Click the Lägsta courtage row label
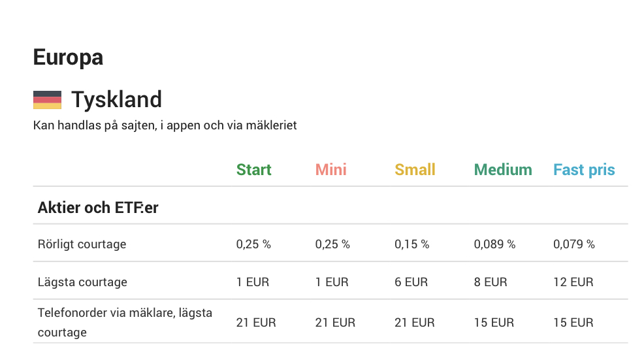Image resolution: width=644 pixels, height=360 pixels. click(x=82, y=282)
